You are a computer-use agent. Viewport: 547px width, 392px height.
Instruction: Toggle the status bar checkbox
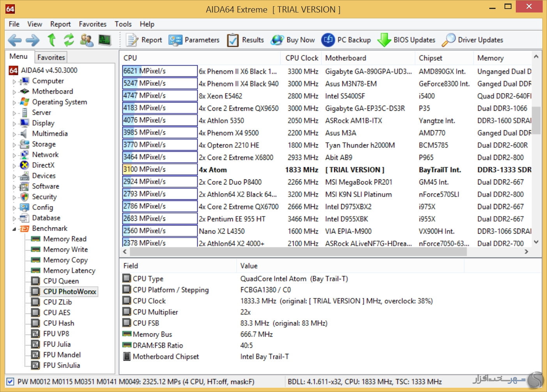click(11, 381)
